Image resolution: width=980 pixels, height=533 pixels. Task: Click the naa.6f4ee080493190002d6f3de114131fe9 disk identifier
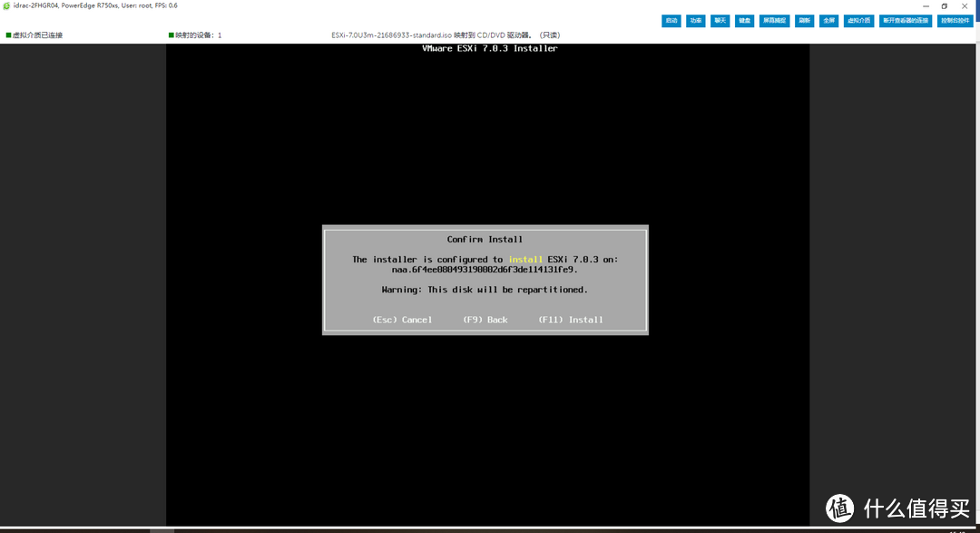pyautogui.click(x=485, y=270)
